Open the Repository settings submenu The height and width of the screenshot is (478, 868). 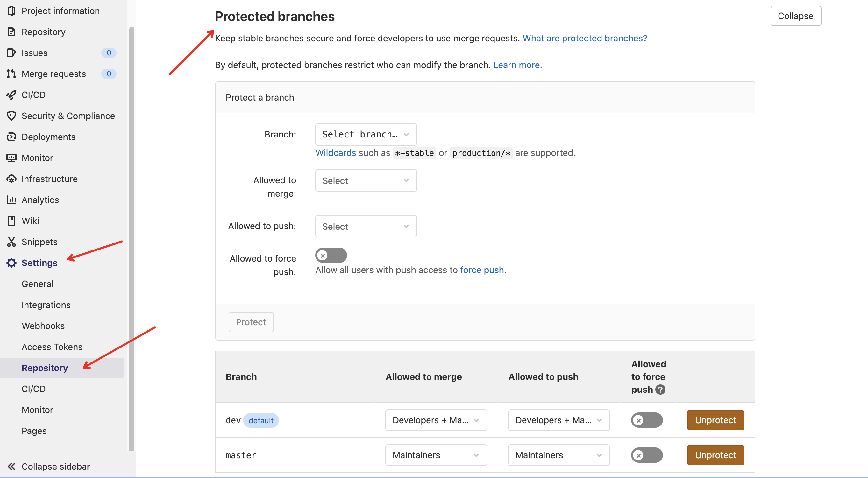[x=45, y=368]
